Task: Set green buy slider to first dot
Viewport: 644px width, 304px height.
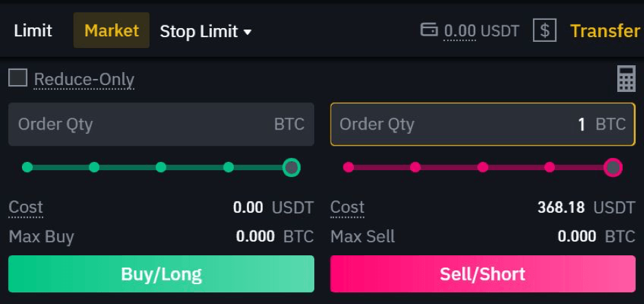Action: [x=27, y=167]
